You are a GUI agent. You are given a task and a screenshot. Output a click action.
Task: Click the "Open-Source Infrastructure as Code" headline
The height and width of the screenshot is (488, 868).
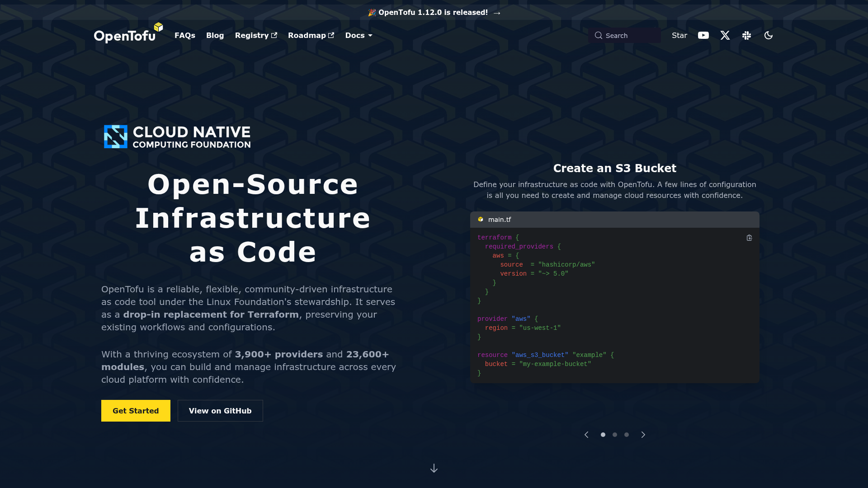[253, 218]
